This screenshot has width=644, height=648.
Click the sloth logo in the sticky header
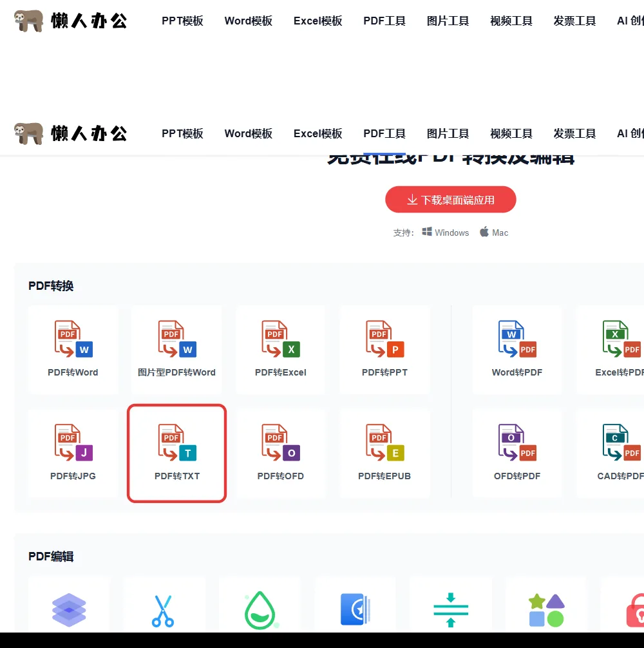click(28, 133)
